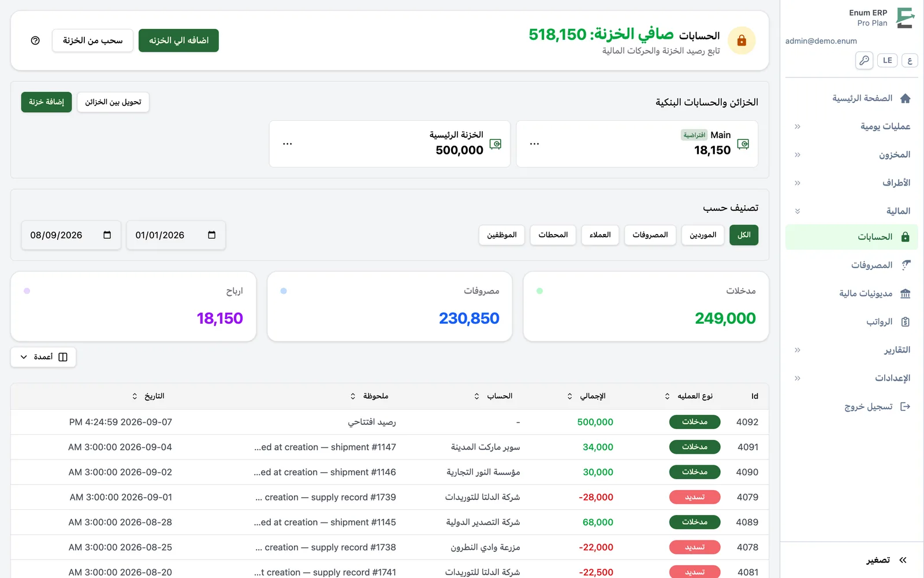This screenshot has height=578, width=924.
Task: Expand عمليات يومية sidebar section
Action: [852, 127]
